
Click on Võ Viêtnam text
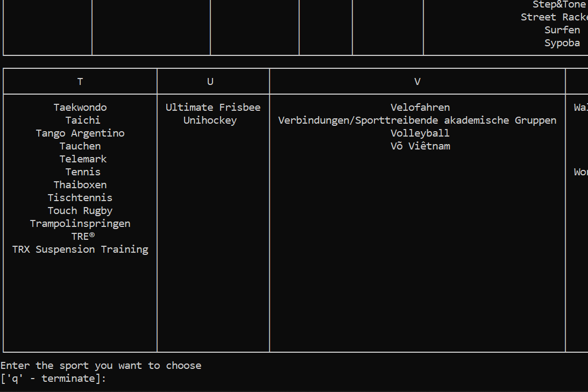point(420,146)
